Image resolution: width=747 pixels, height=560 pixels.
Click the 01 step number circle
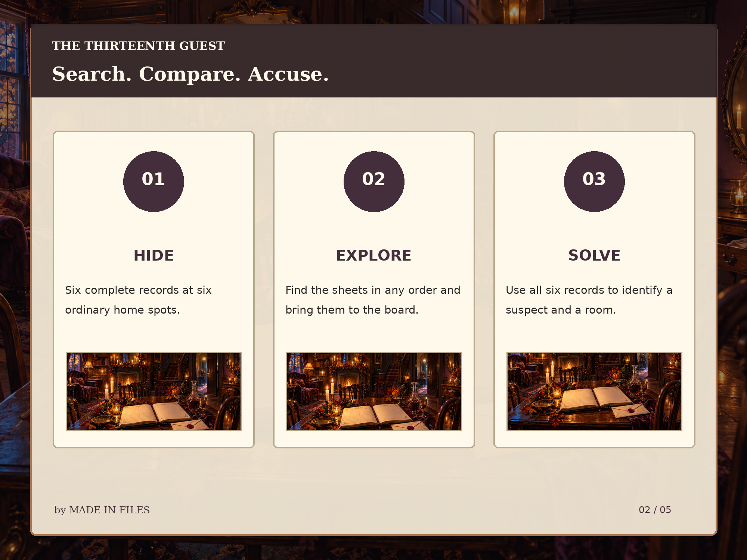point(154,181)
